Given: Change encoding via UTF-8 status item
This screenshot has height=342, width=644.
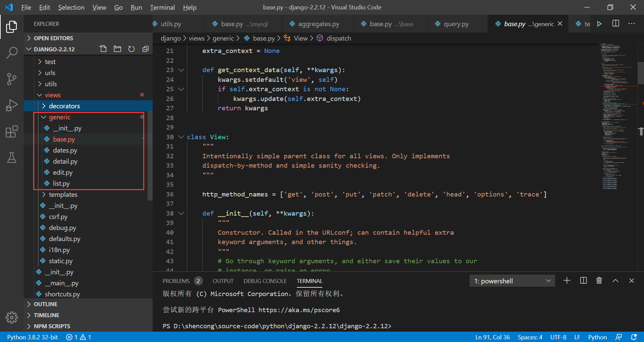Looking at the screenshot, I should (558, 337).
